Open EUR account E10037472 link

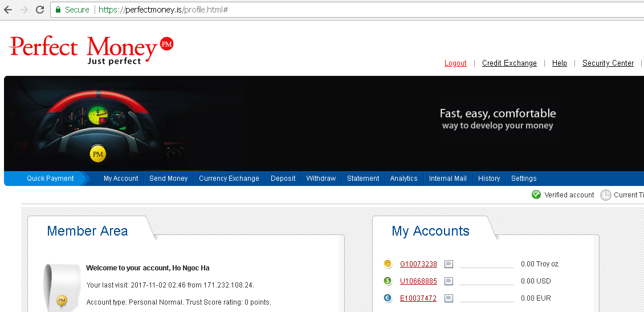[418, 298]
